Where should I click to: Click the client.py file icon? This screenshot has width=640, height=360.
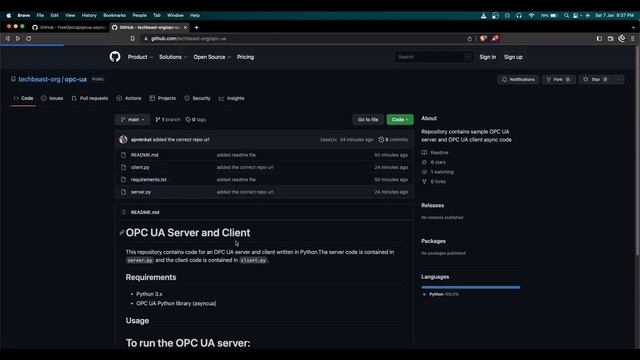pos(123,167)
